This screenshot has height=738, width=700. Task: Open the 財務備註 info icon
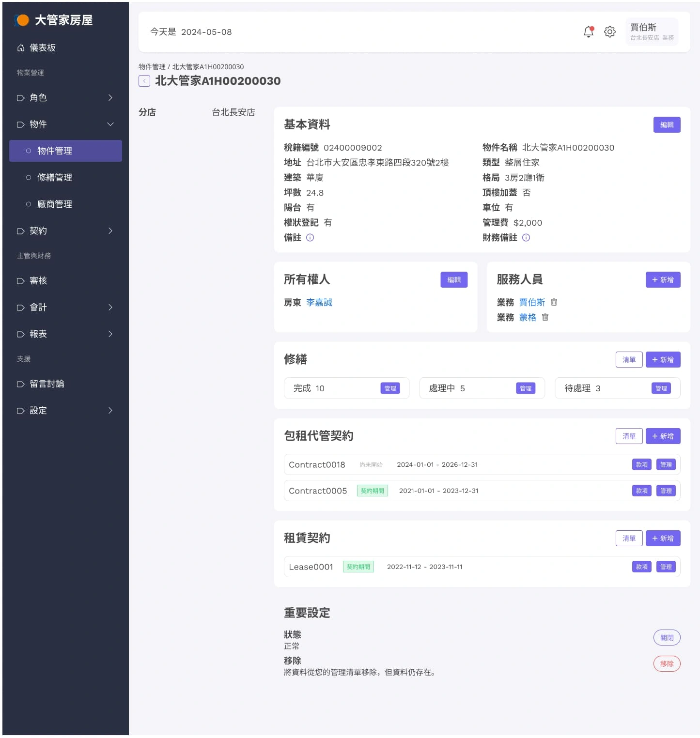[x=526, y=237]
